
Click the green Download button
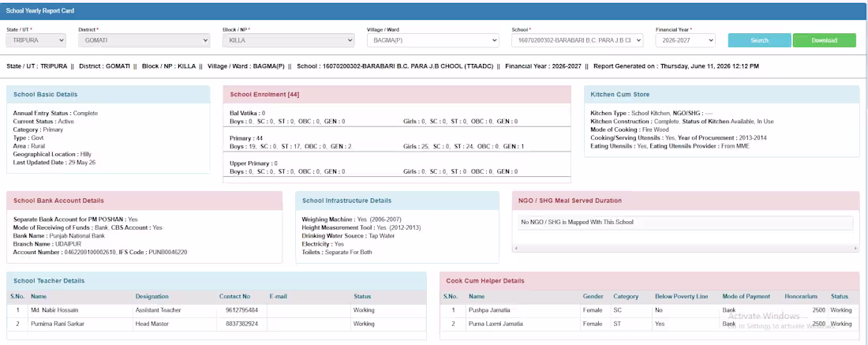pyautogui.click(x=825, y=40)
